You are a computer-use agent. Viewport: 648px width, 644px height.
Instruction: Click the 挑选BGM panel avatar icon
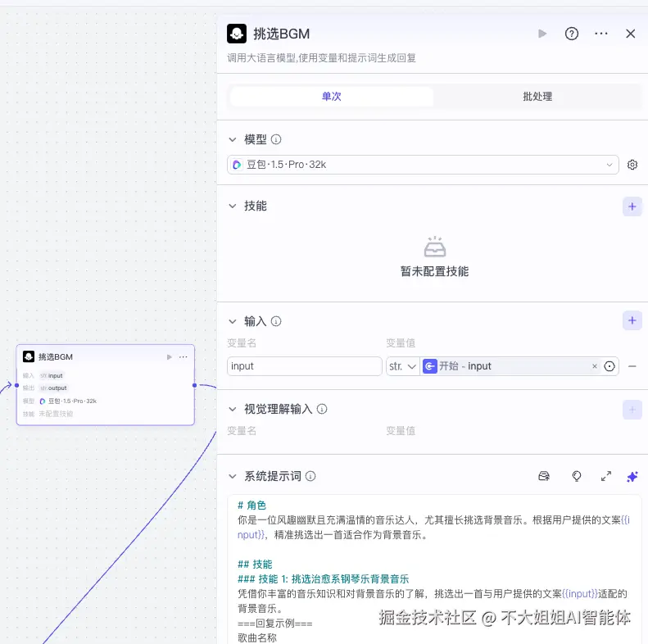[x=237, y=34]
